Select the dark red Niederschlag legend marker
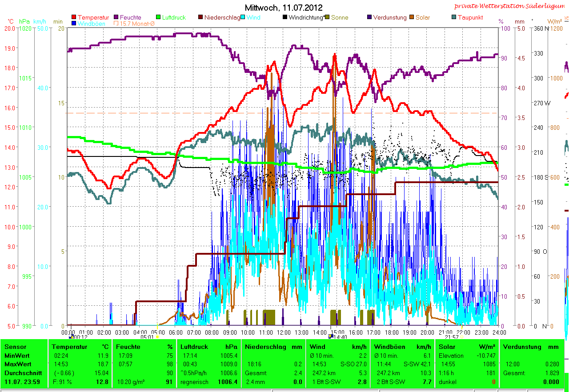The width and height of the screenshot is (569, 392). click(201, 18)
